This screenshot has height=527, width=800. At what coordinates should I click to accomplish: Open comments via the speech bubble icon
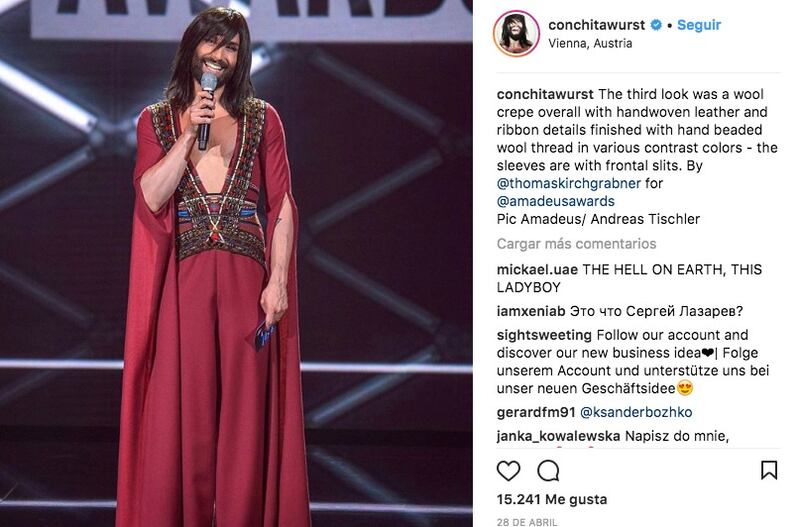548,470
